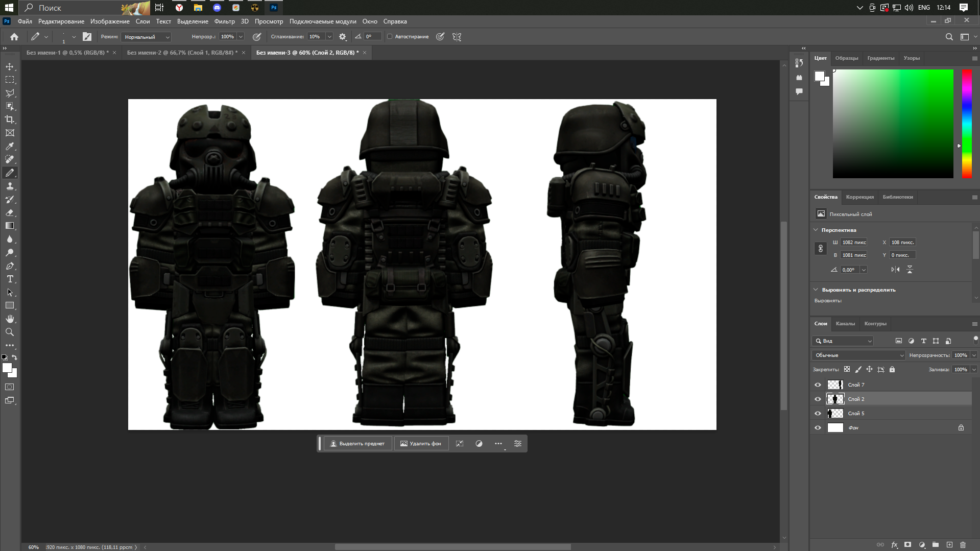Add layer style fx

(894, 545)
